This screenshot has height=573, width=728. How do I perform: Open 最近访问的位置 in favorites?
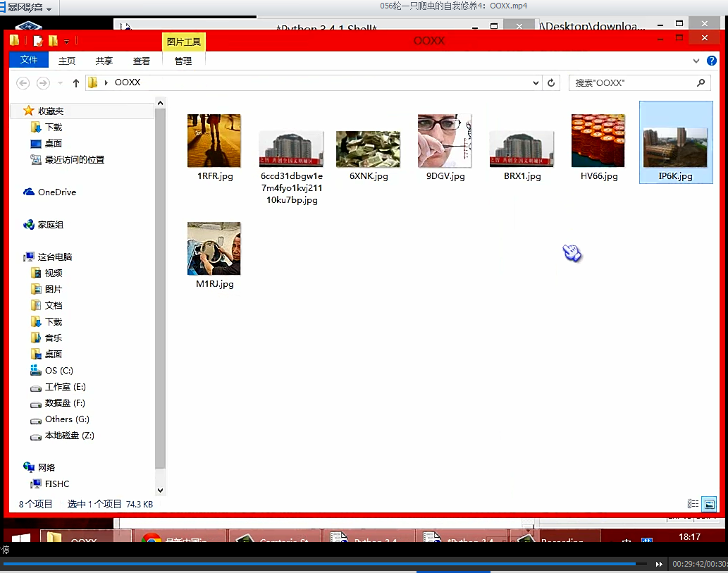(74, 160)
